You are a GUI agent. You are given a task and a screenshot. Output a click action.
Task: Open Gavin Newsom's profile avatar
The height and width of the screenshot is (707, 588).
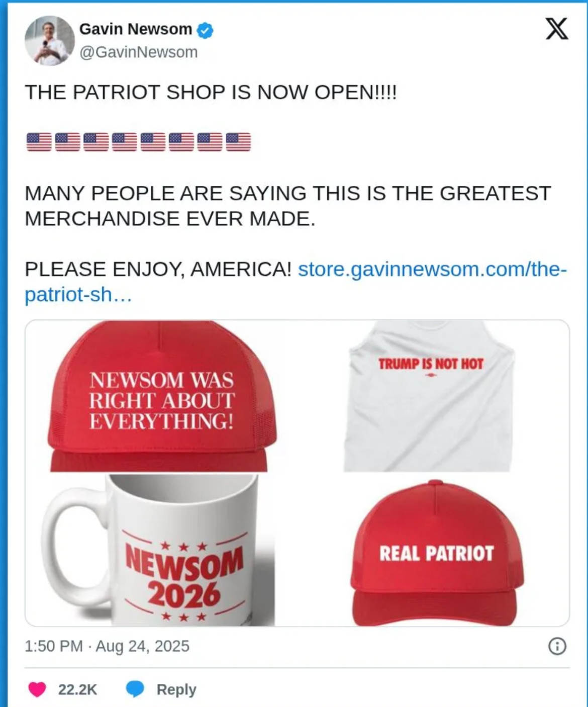tap(49, 41)
